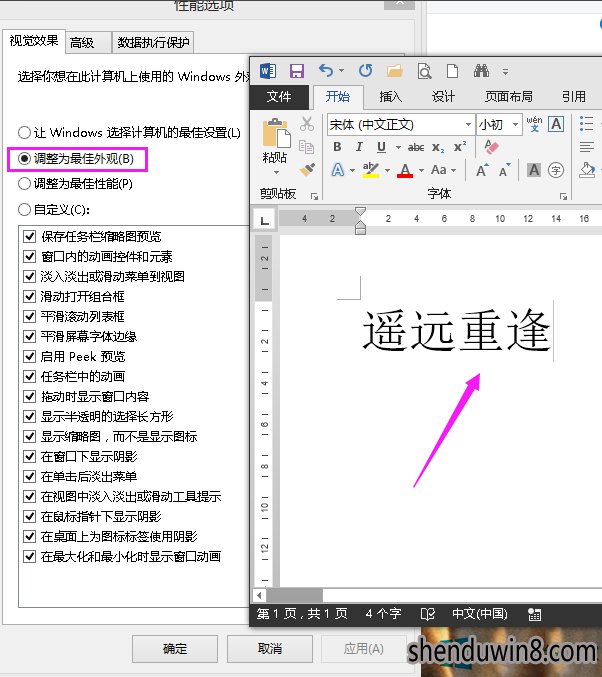Click the new blank document icon
The width and height of the screenshot is (602, 677).
click(x=452, y=71)
